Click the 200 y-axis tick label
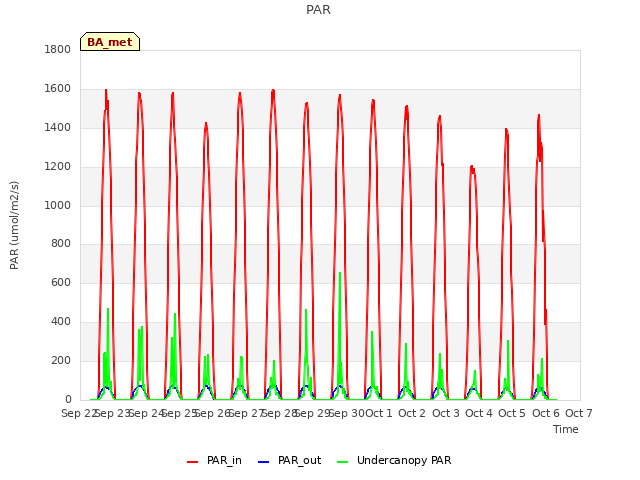Image resolution: width=640 pixels, height=480 pixels. pyautogui.click(x=61, y=360)
